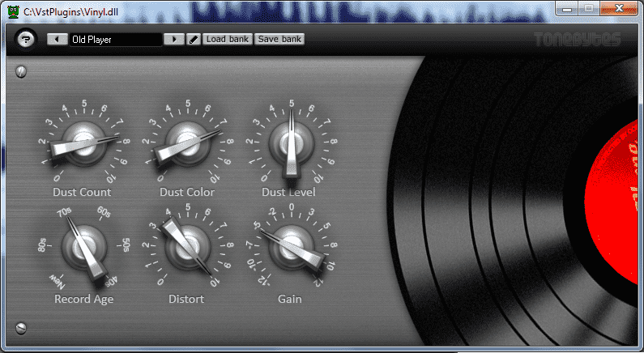Select the Old Player preset name field
This screenshot has width=644, height=353.
point(115,40)
